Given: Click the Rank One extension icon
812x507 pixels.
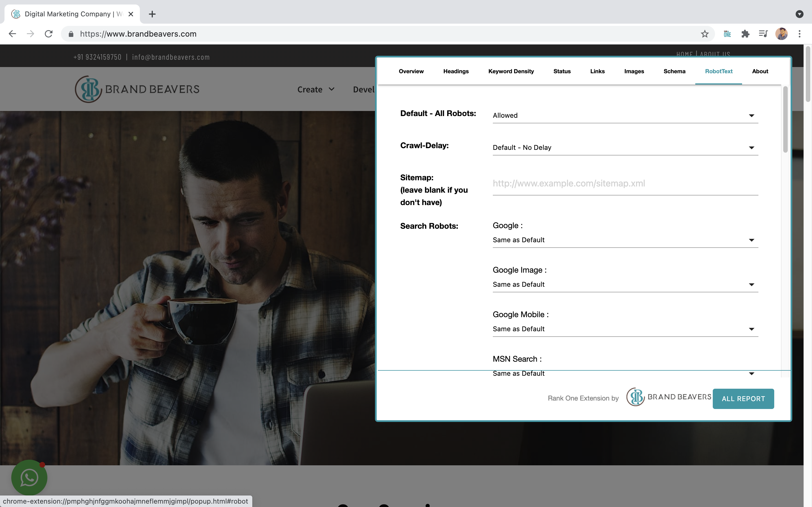Looking at the screenshot, I should (x=727, y=34).
